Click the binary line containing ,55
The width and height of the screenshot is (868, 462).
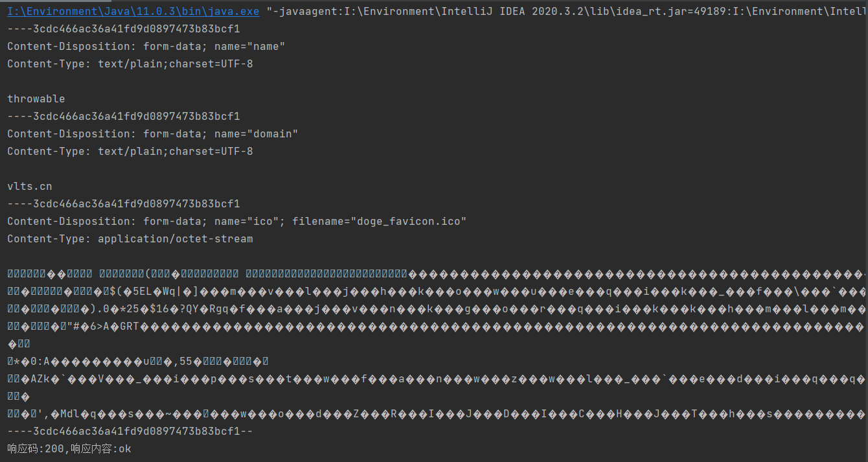(138, 362)
